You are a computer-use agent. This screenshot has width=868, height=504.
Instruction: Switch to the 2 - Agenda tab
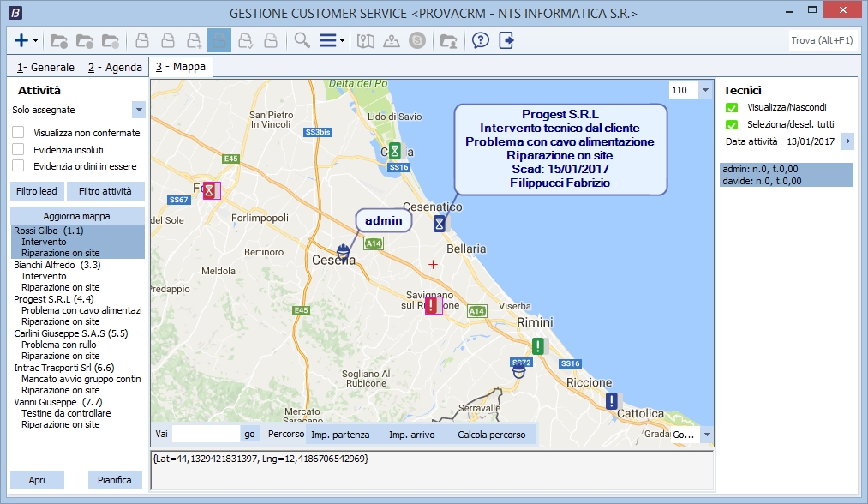[x=115, y=67]
